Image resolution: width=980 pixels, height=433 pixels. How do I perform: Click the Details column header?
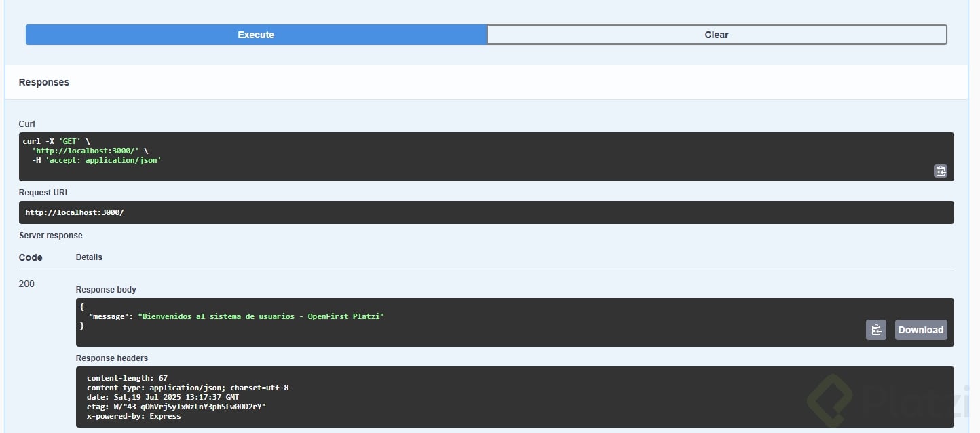tap(89, 257)
